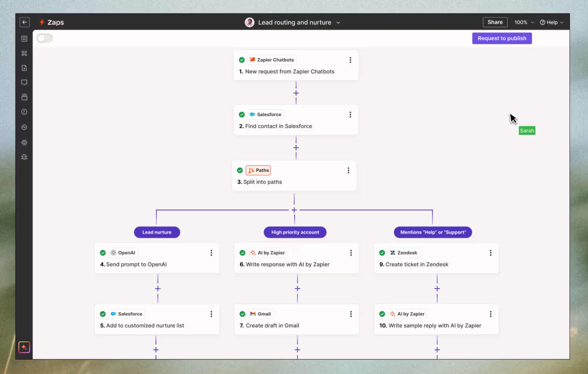Open step 6 Write response with AI by Zapier
The height and width of the screenshot is (374, 588).
point(297,258)
